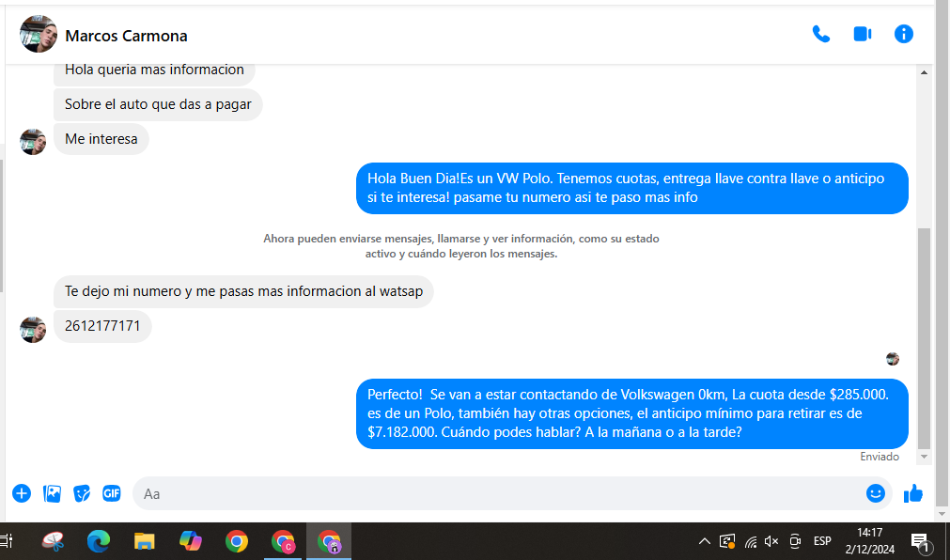Click sender avatar beside phone number
Viewport: 950px width, 560px height.
[x=33, y=330]
